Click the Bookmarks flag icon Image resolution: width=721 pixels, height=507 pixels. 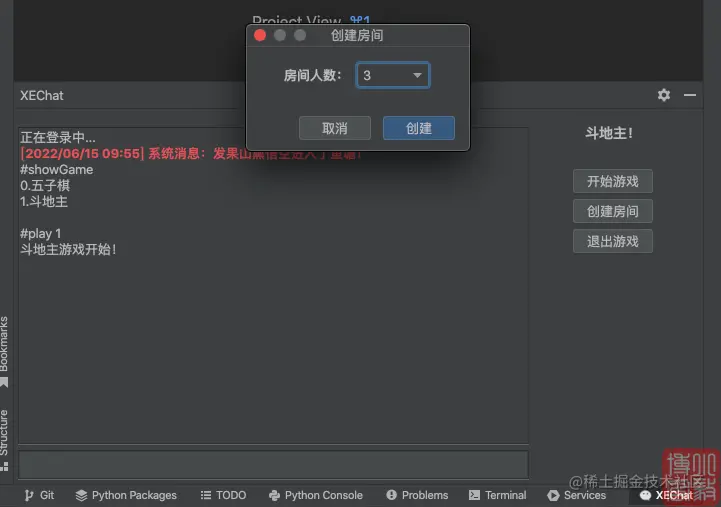4,382
